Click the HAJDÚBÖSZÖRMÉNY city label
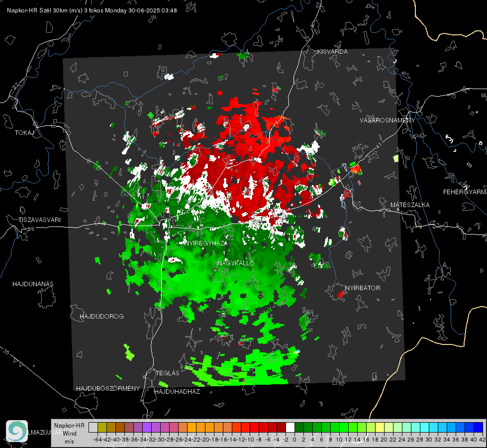 click(108, 388)
